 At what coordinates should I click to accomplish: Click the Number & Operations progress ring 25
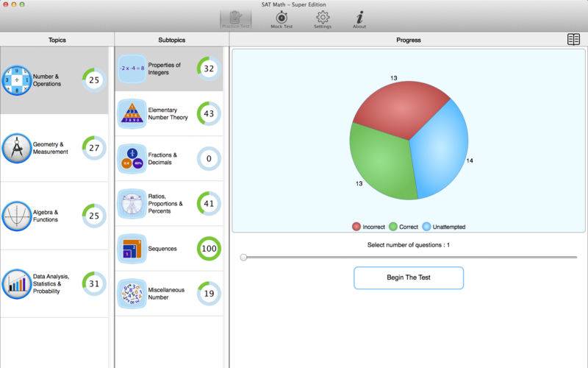tap(94, 80)
